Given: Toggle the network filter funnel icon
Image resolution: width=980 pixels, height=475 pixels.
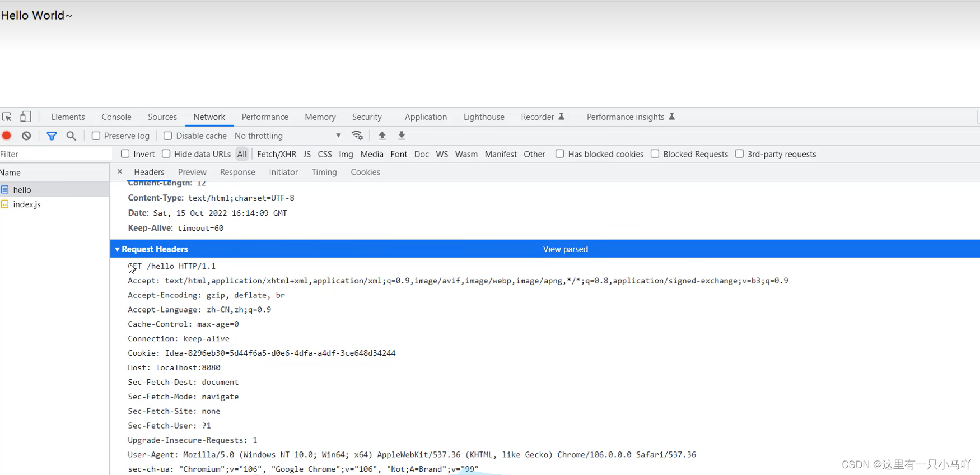Looking at the screenshot, I should coord(52,136).
